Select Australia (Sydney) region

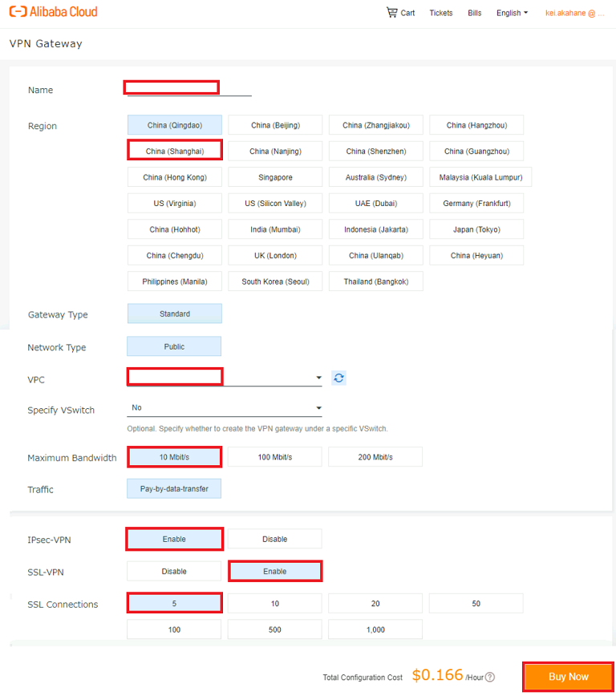point(376,177)
